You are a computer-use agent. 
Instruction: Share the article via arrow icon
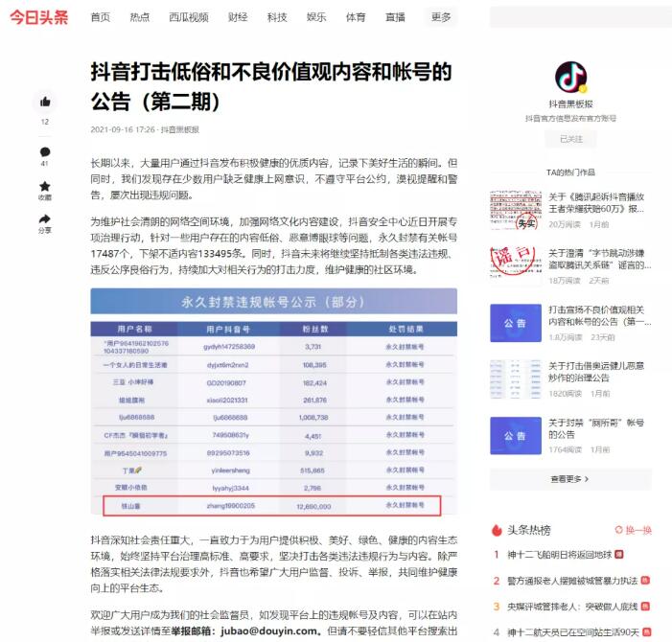click(x=45, y=219)
